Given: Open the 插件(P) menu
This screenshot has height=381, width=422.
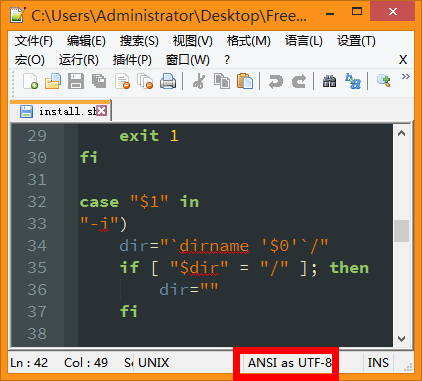Looking at the screenshot, I should (x=132, y=60).
